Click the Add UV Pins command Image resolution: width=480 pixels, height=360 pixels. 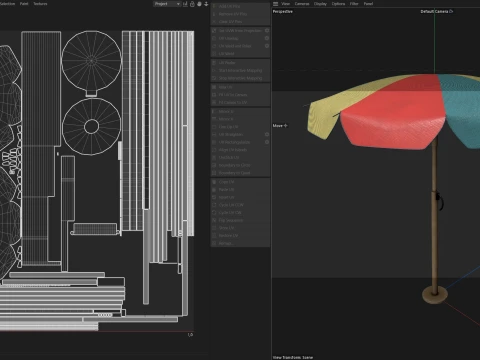pos(240,6)
